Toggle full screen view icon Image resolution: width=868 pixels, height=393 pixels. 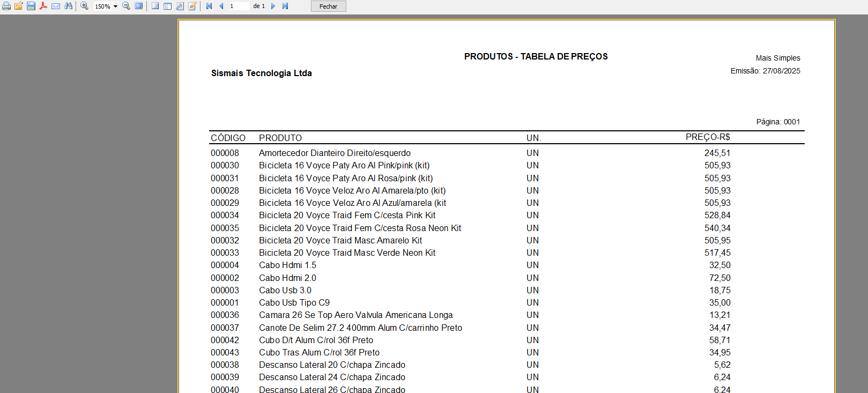point(139,6)
